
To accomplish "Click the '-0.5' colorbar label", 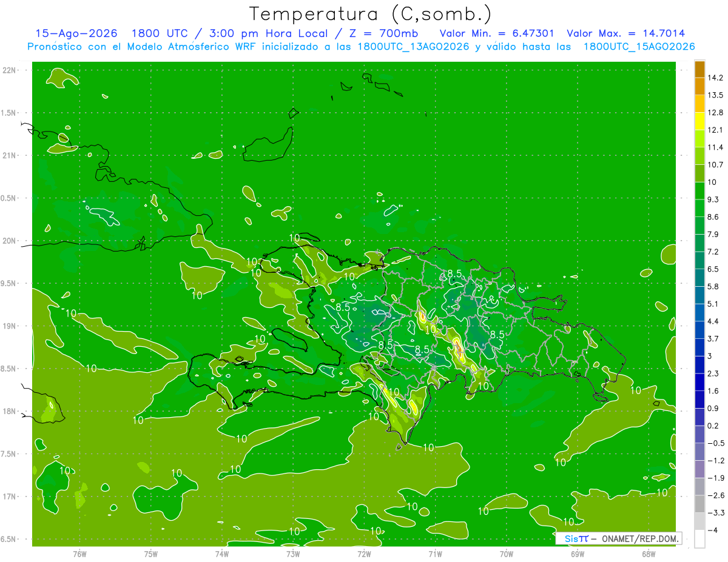I will coord(715,443).
